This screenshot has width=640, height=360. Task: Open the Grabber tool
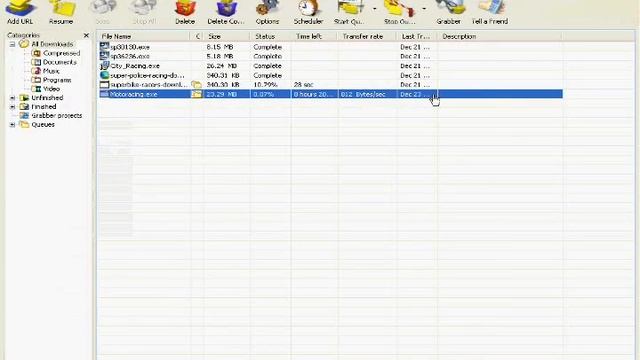click(x=449, y=12)
